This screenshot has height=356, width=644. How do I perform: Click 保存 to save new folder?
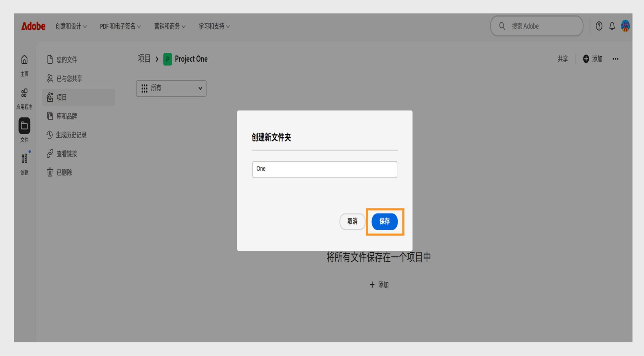point(384,221)
